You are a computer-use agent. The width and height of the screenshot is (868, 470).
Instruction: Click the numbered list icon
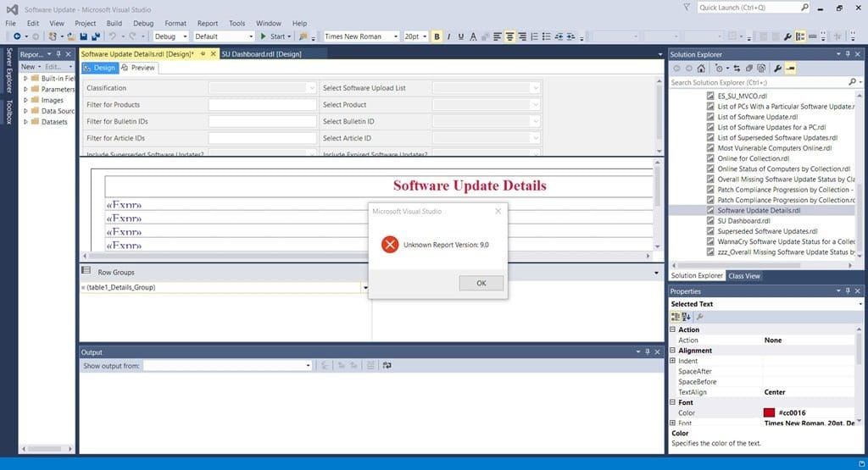[534, 36]
